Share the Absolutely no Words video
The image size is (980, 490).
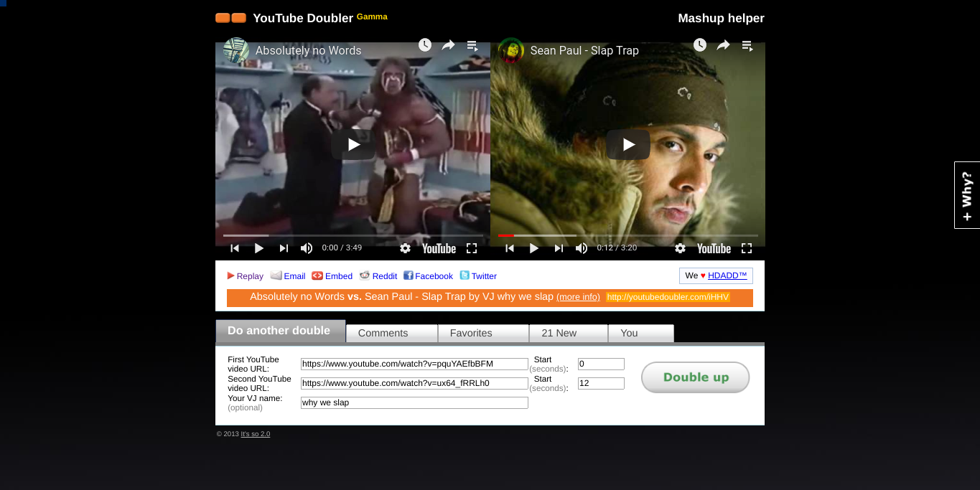(x=448, y=45)
